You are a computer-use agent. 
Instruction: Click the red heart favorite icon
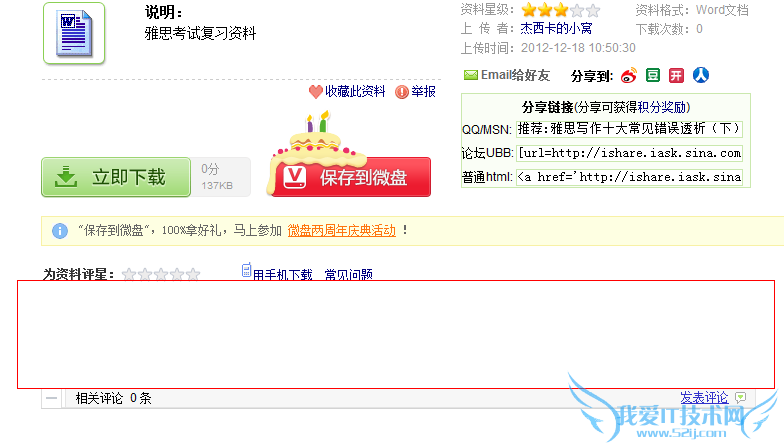316,92
